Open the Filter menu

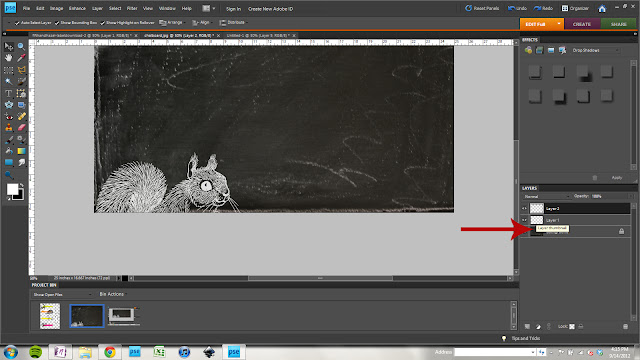pyautogui.click(x=132, y=8)
